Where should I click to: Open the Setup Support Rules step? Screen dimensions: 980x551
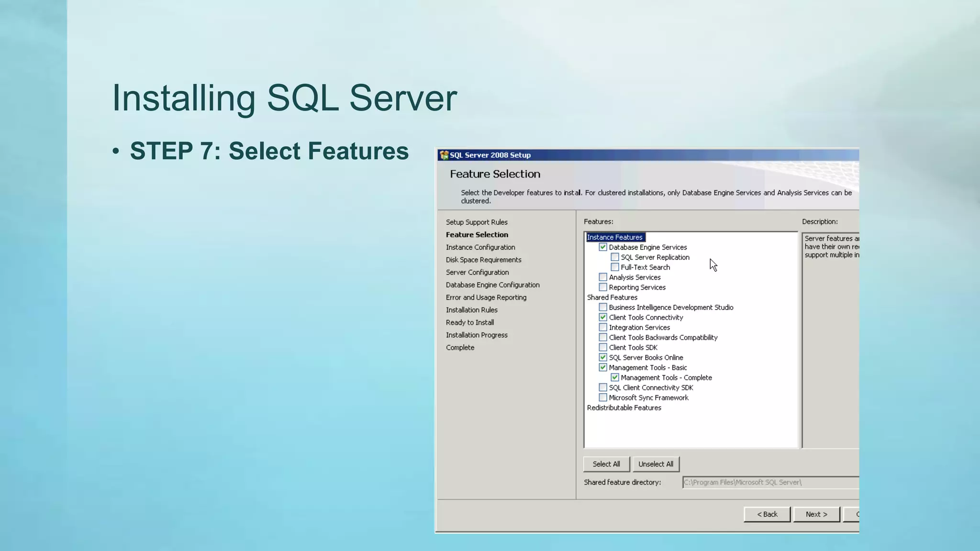coord(477,222)
